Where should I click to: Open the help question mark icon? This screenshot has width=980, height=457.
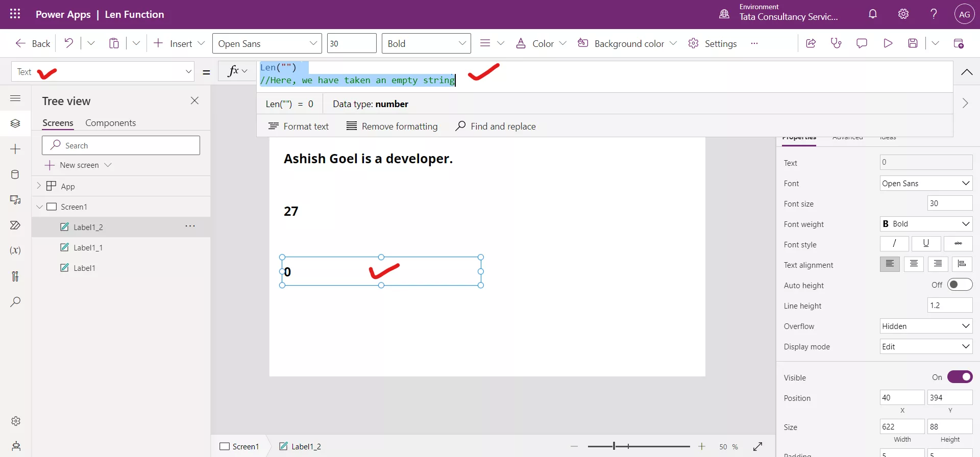tap(934, 14)
